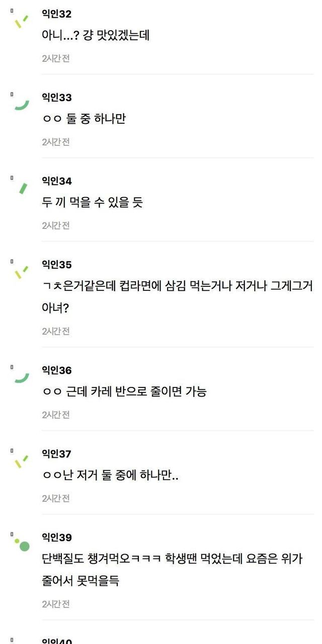Select the username 익인34
Screen dimensions: 322x644
(56, 181)
